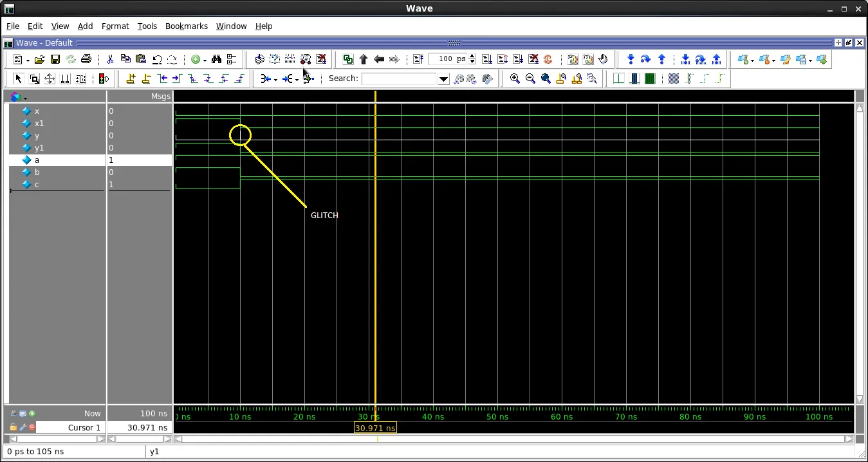
Task: Open the Help menu
Action: point(264,26)
